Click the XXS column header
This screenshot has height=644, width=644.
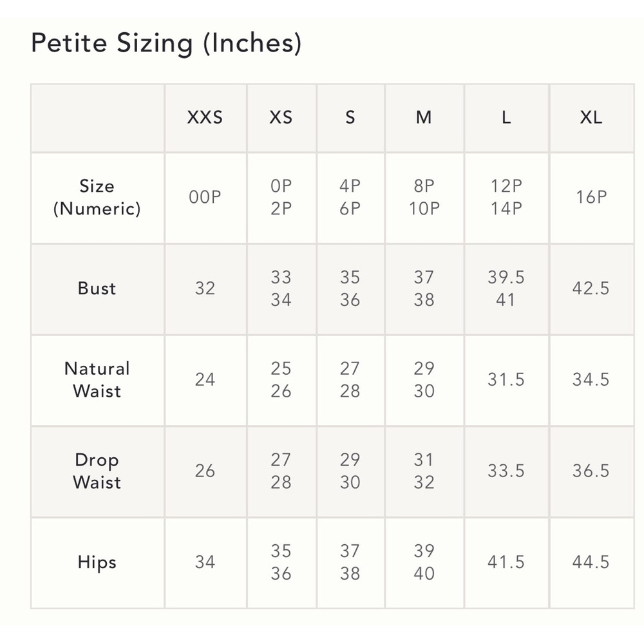(x=205, y=117)
